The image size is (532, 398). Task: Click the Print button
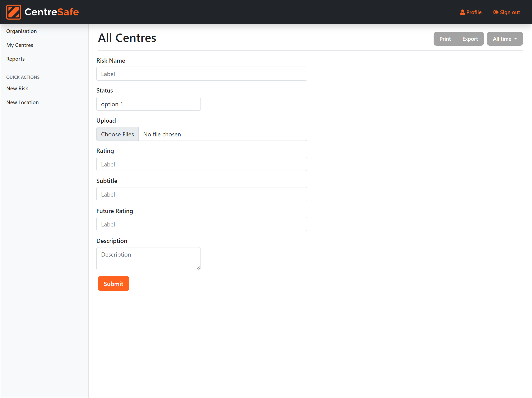(x=445, y=39)
